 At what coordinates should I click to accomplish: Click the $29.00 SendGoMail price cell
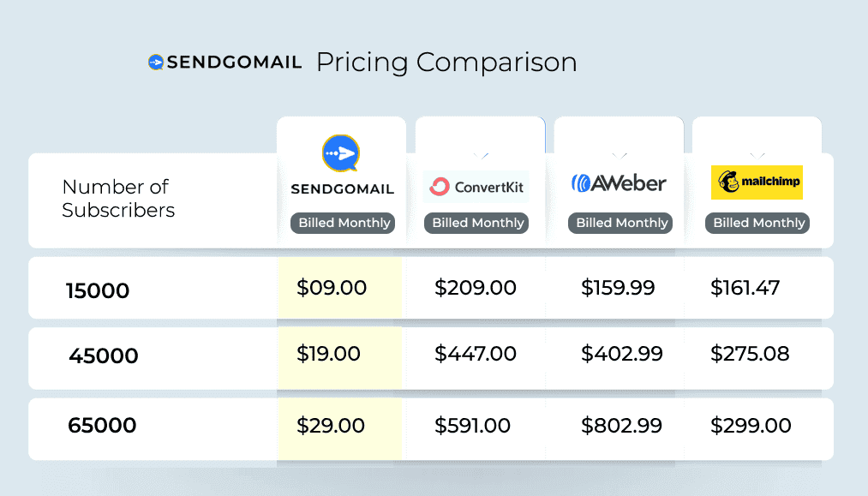click(331, 426)
